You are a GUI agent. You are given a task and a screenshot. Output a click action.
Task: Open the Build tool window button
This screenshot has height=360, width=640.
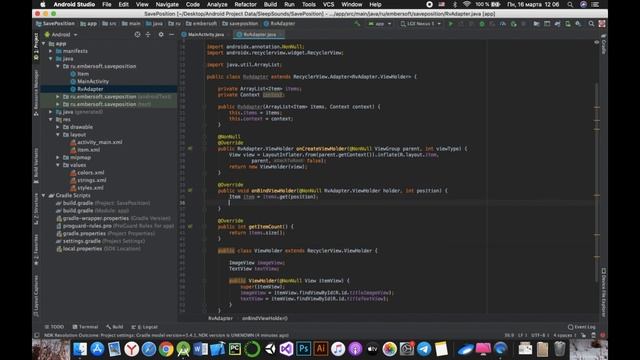[x=115, y=327]
